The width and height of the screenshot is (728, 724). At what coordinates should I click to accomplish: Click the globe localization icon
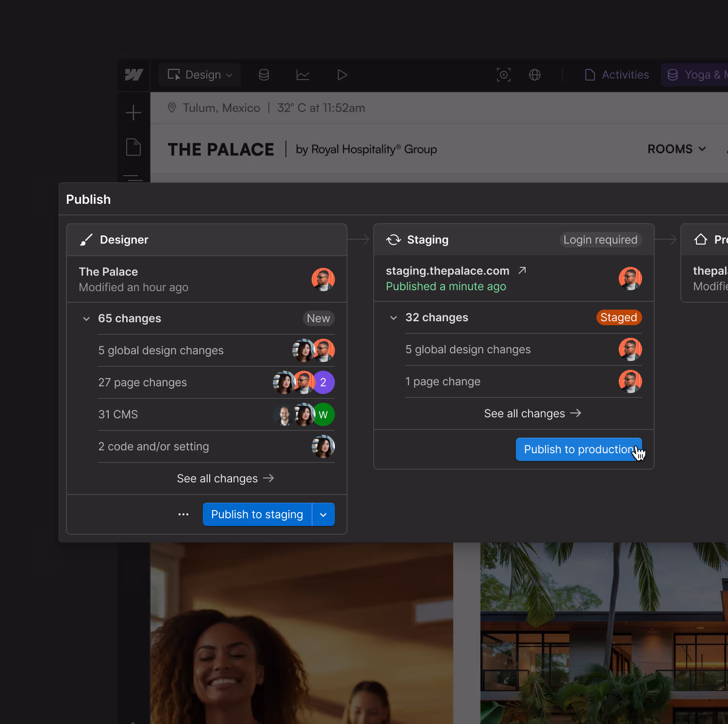tap(535, 75)
